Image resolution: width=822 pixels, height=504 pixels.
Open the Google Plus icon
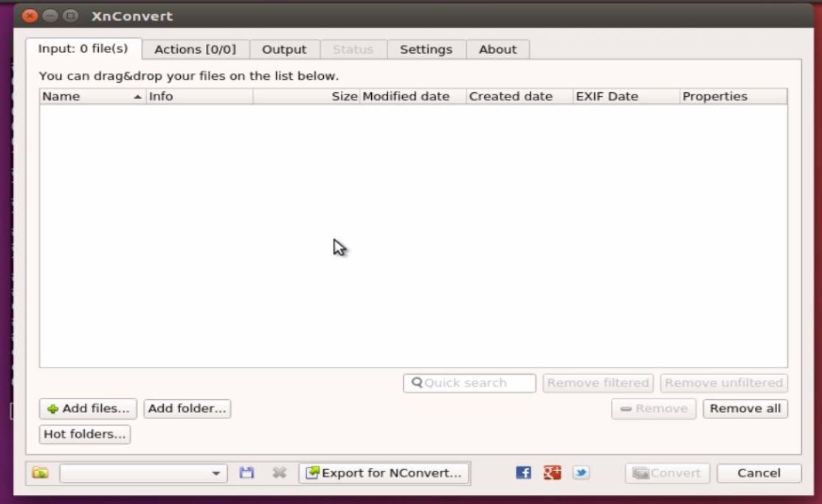[x=552, y=473]
